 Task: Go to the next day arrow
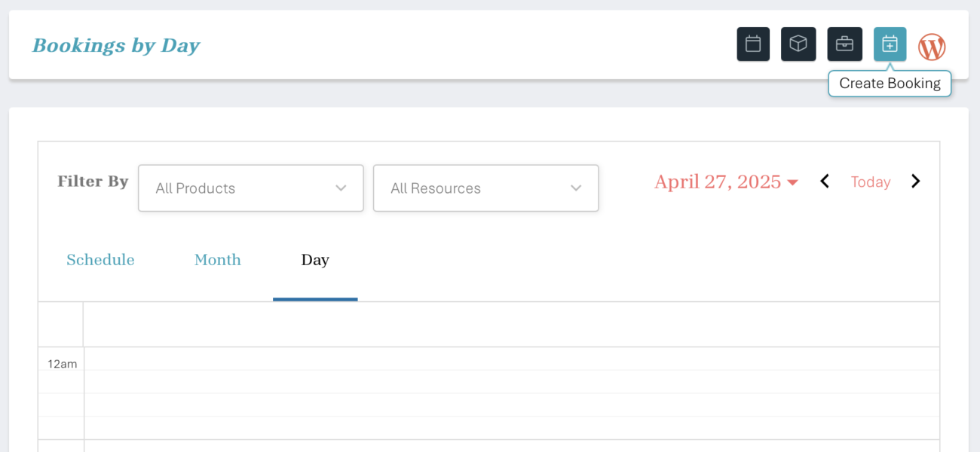[x=915, y=182]
